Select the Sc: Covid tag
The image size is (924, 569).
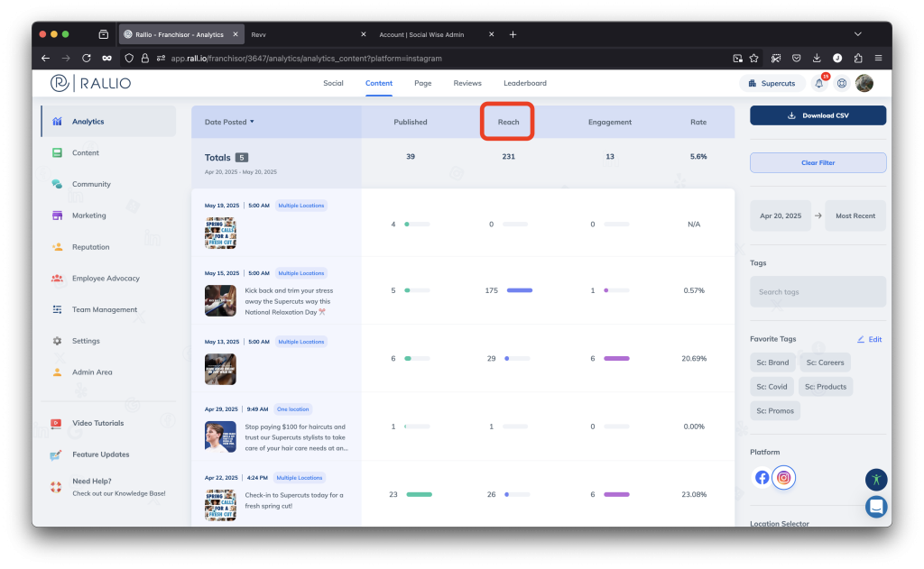772,387
